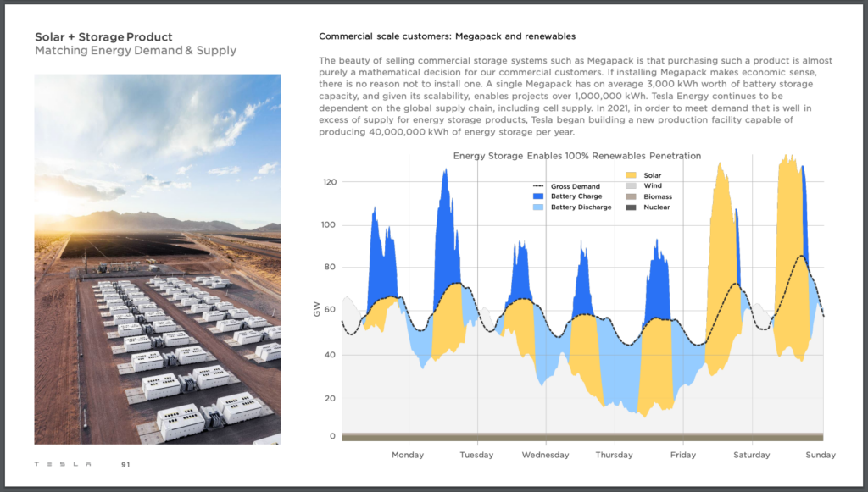Screen dimensions: 868x492
Task: Click the 'Solar + Storage Product' title
Action: pyautogui.click(x=103, y=37)
